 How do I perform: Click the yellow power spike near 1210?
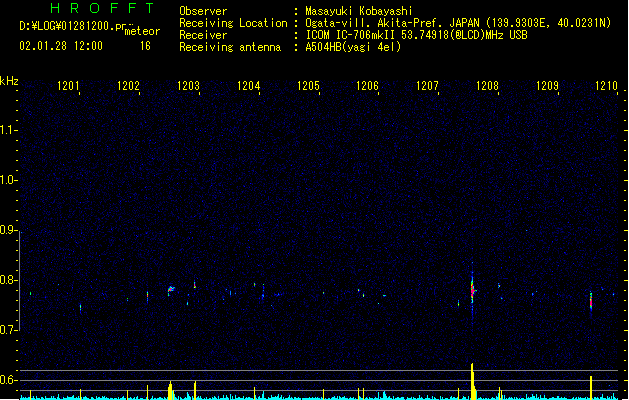tap(591, 387)
